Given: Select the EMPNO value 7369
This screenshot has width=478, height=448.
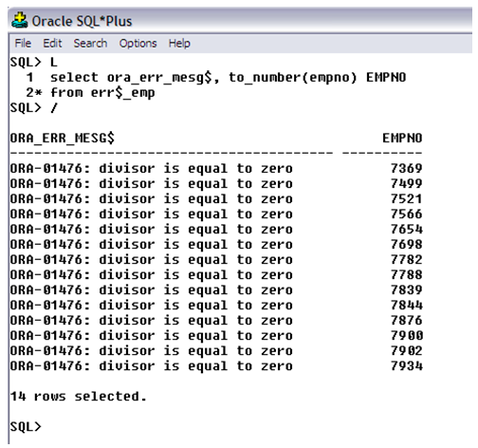Looking at the screenshot, I should pyautogui.click(x=406, y=168).
